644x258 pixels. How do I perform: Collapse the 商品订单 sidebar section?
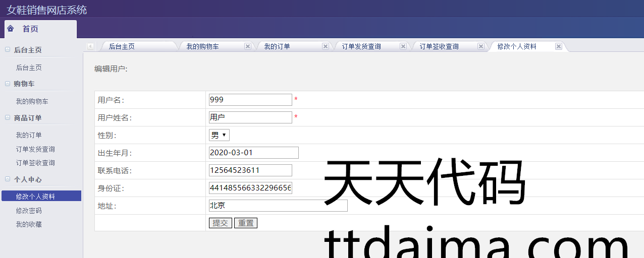click(x=8, y=117)
